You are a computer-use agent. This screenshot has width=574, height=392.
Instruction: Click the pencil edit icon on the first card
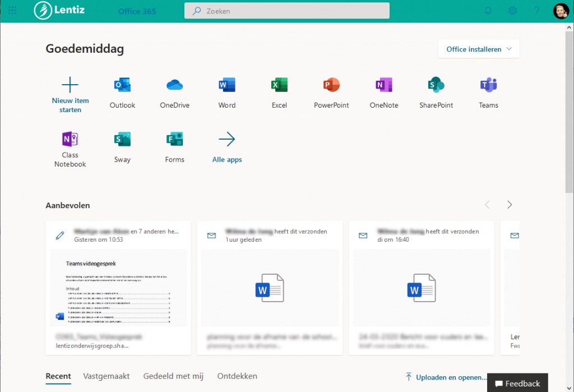tap(59, 235)
